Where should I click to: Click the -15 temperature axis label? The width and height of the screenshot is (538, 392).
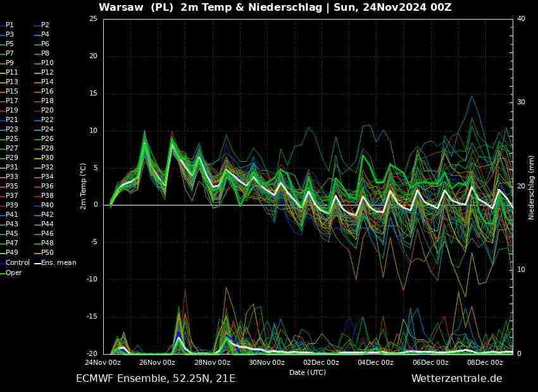point(92,317)
